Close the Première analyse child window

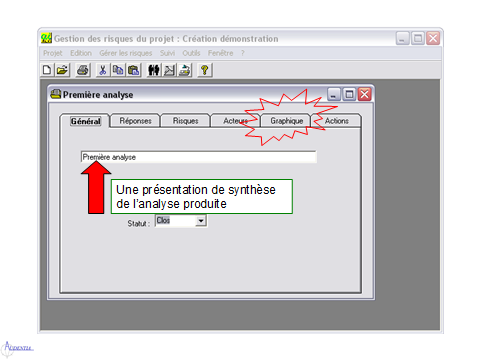[x=365, y=94]
